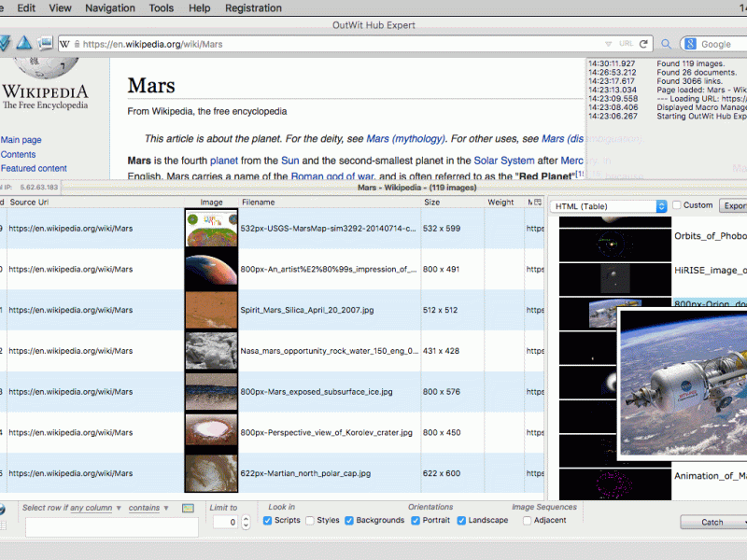Uncheck the Backgrounds checkbox
Screen dimensions: 747x560
(349, 521)
